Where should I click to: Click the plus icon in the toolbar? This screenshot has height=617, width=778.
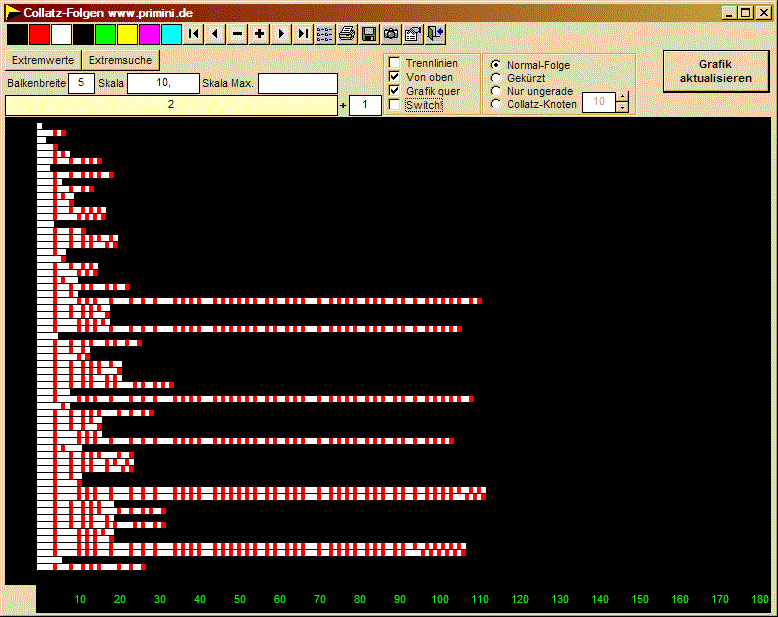point(259,34)
